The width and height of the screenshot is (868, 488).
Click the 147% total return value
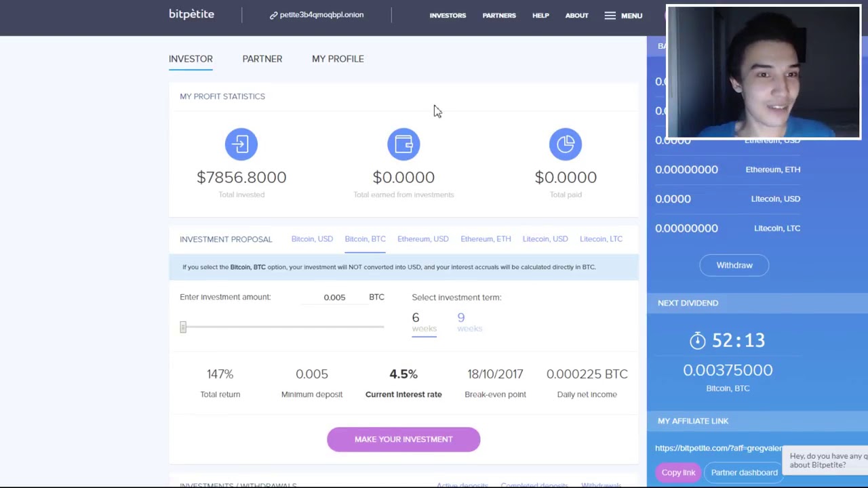tap(220, 374)
